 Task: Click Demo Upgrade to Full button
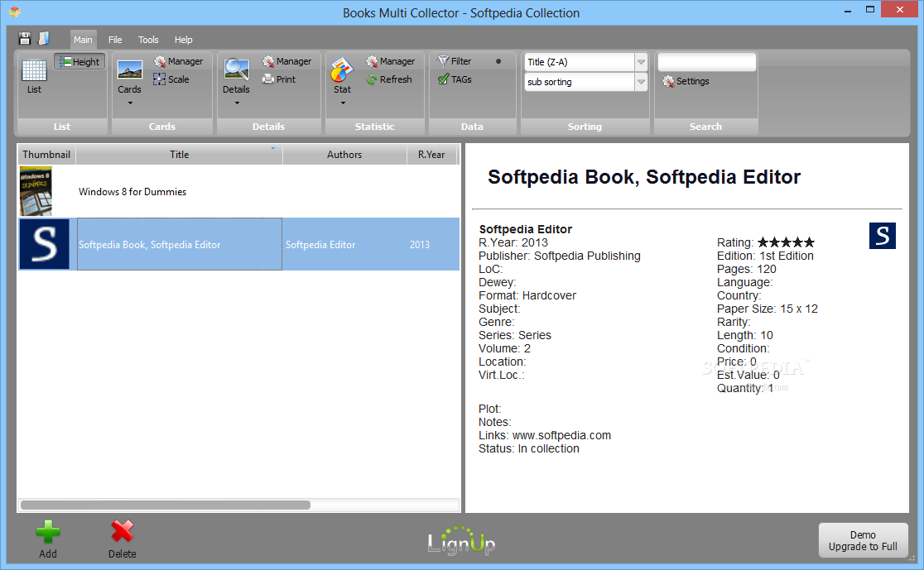(864, 540)
